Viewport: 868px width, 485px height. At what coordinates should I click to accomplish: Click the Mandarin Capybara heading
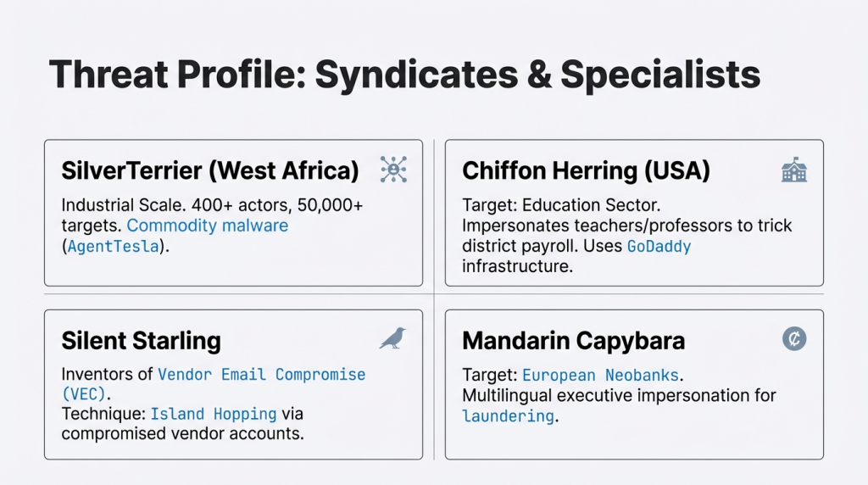[573, 341]
